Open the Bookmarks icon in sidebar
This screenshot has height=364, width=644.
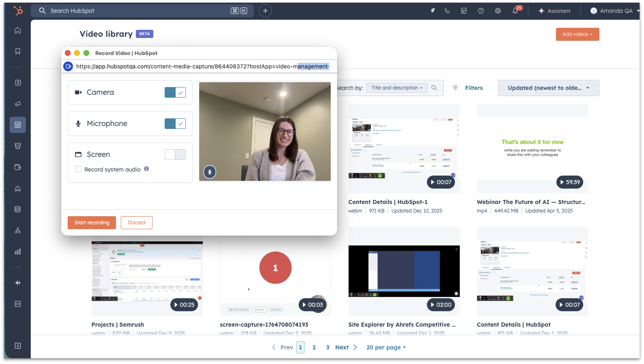18,51
